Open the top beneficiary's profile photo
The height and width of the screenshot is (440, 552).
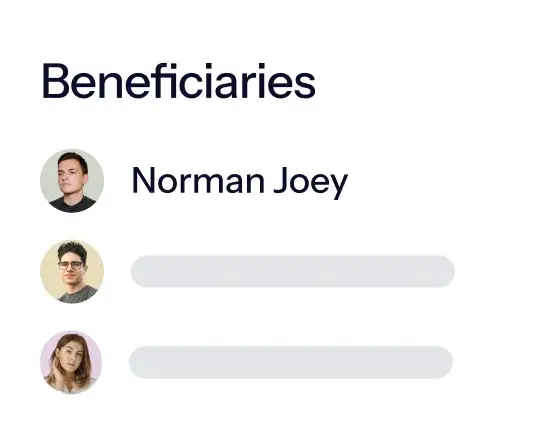pyautogui.click(x=72, y=181)
